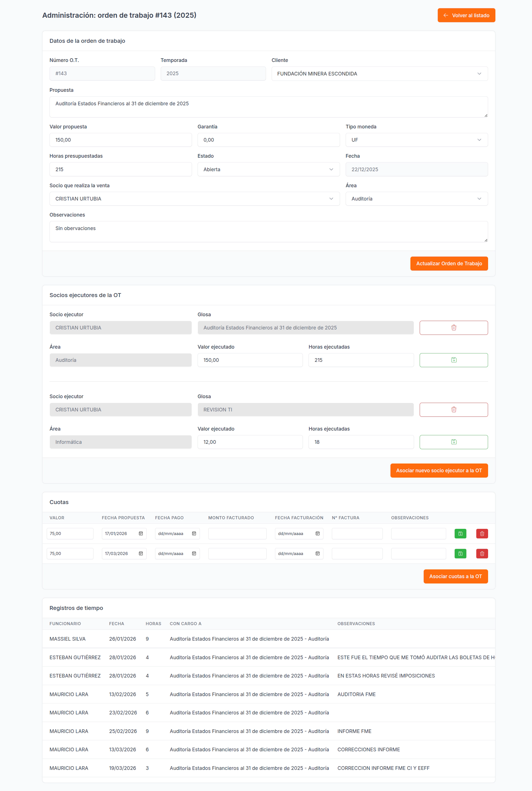The width and height of the screenshot is (532, 791).
Task: Open the Cliente dropdown
Action: point(379,73)
